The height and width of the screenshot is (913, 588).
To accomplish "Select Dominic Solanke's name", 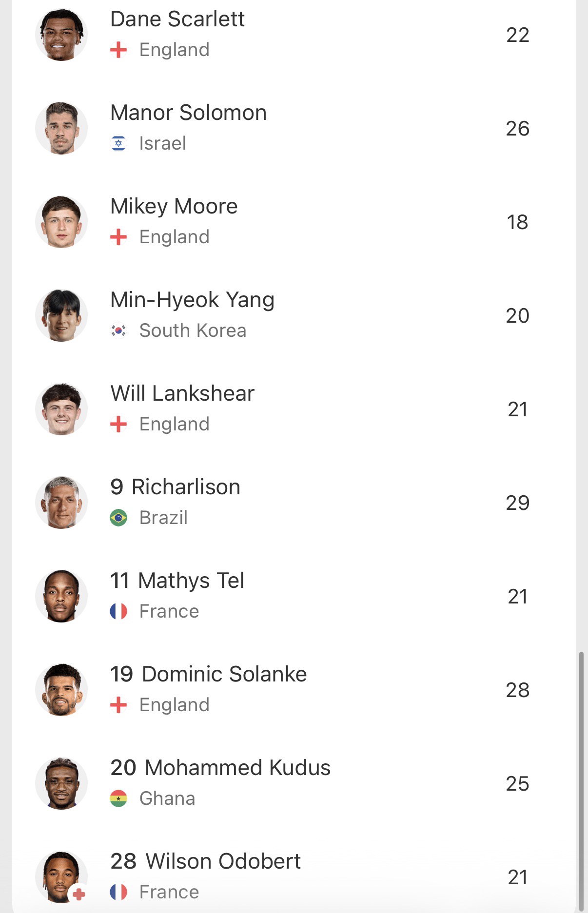I will pos(224,674).
